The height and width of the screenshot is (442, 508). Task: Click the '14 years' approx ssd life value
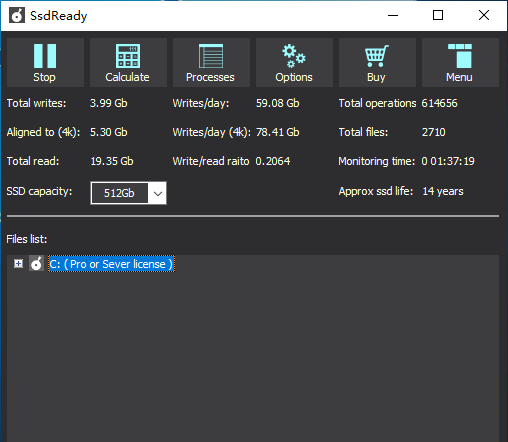[x=443, y=191]
